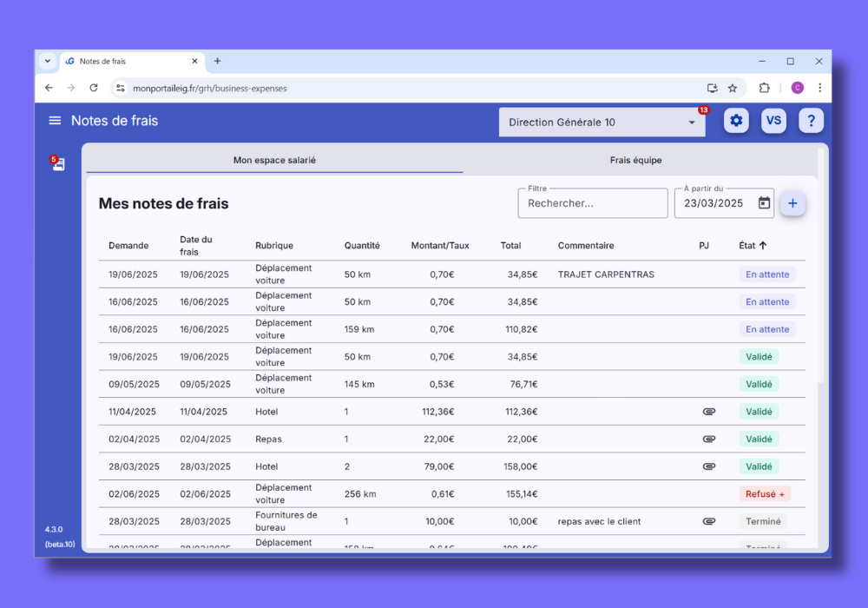Viewport: 868px width, 608px height.
Task: Click the Repas rubrique cell
Action: pyautogui.click(x=268, y=439)
